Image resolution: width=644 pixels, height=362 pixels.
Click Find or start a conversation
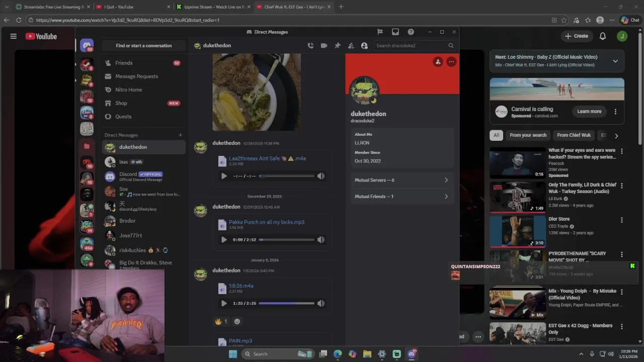tap(144, 45)
